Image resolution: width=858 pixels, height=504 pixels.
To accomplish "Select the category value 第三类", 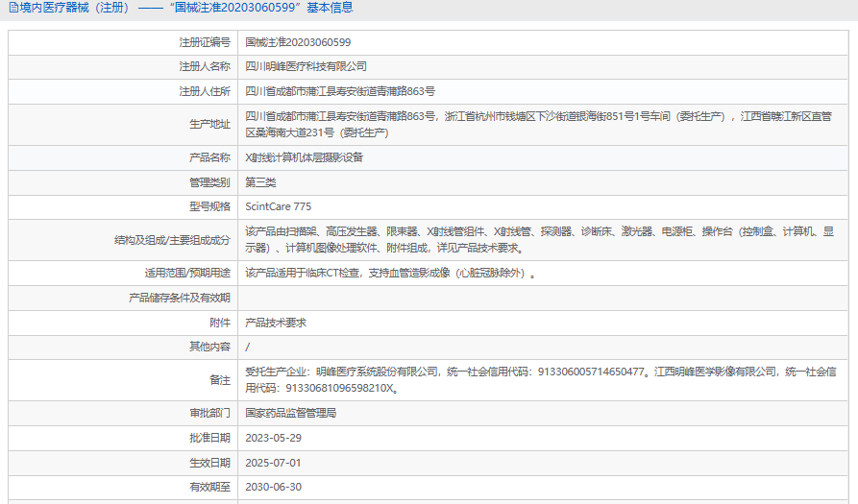I will 260,182.
